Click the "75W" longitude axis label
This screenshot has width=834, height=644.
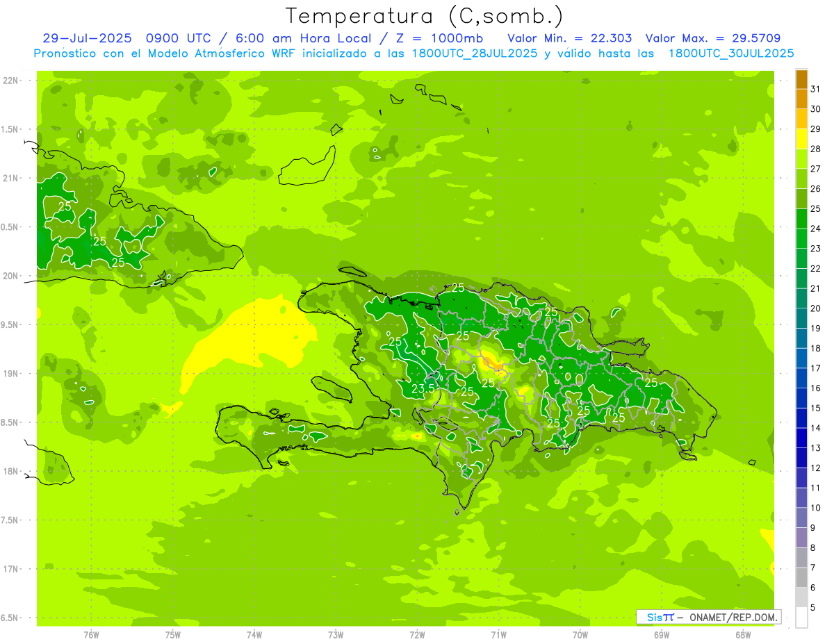click(x=172, y=634)
